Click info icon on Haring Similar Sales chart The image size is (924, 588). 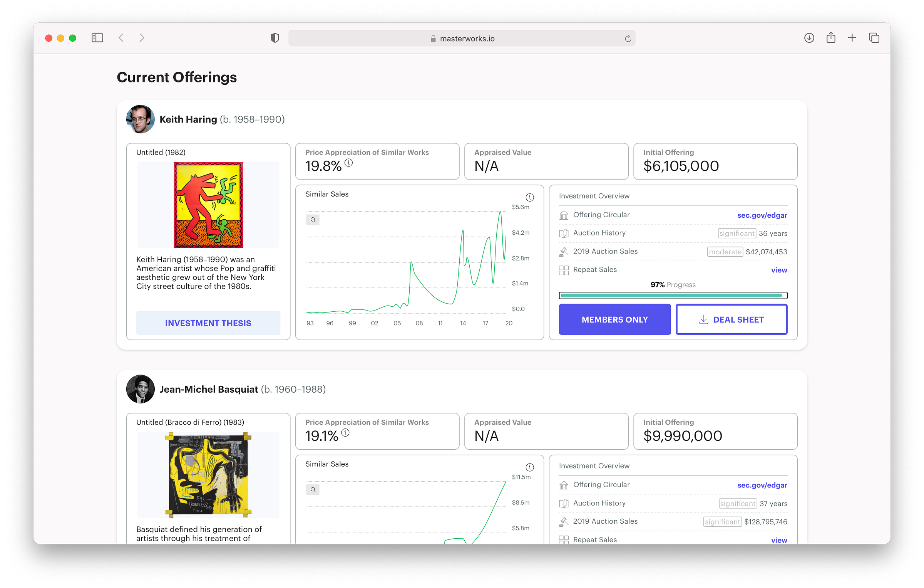pos(530,197)
